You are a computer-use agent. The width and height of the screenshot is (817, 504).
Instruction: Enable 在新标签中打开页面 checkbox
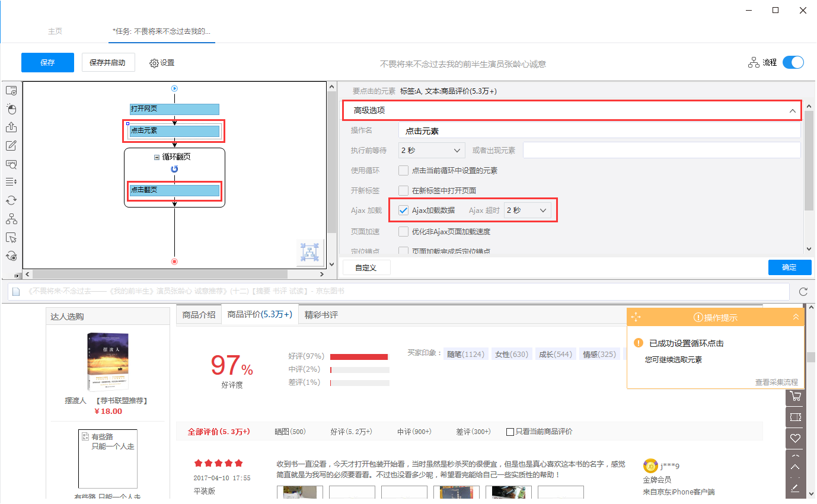403,190
